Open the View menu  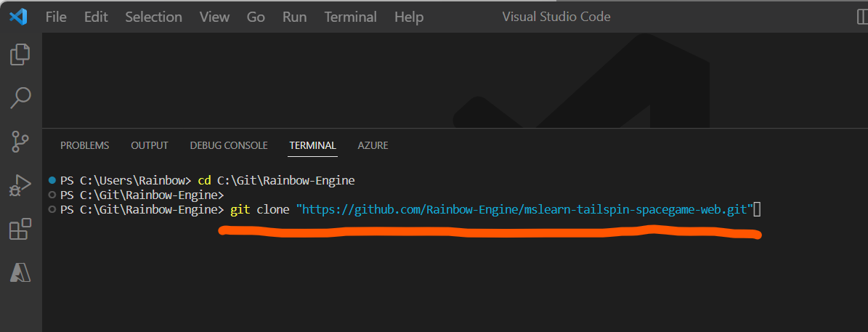[x=214, y=17]
